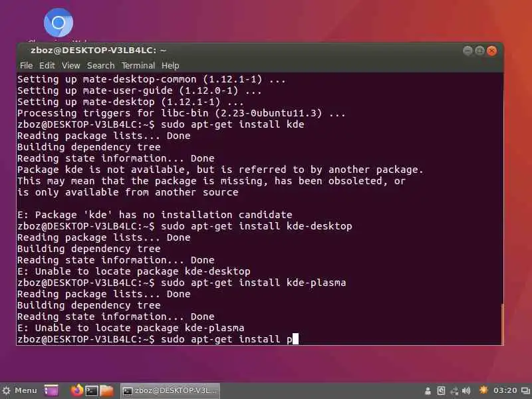This screenshot has width=532, height=399.
Task: Maximize the terminal window
Action: tap(479, 51)
